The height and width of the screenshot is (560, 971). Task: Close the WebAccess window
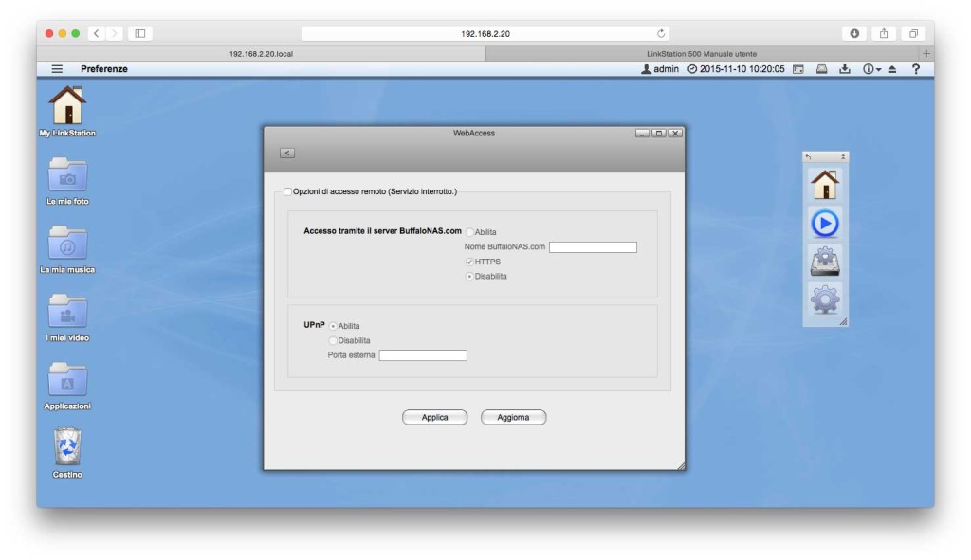tap(675, 133)
